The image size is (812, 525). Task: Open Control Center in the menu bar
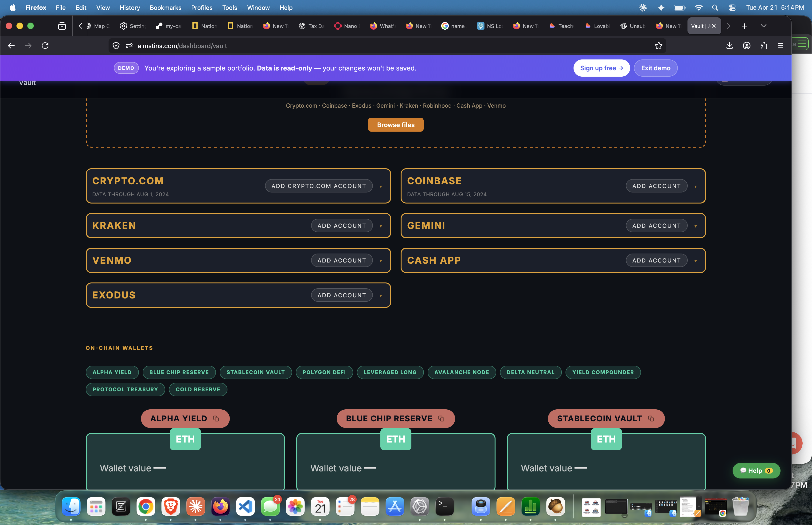click(732, 8)
